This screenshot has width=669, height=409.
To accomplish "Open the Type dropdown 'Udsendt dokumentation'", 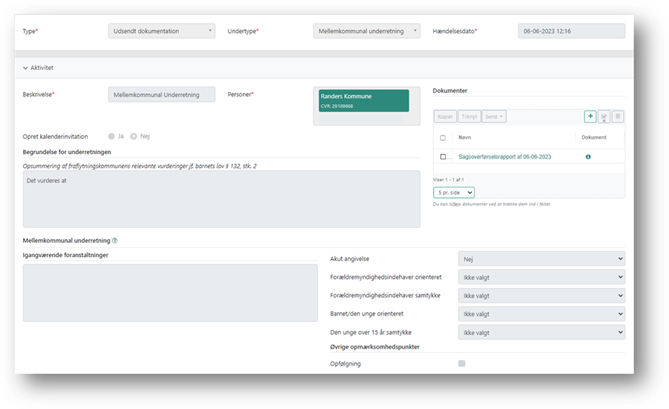I will pyautogui.click(x=161, y=31).
